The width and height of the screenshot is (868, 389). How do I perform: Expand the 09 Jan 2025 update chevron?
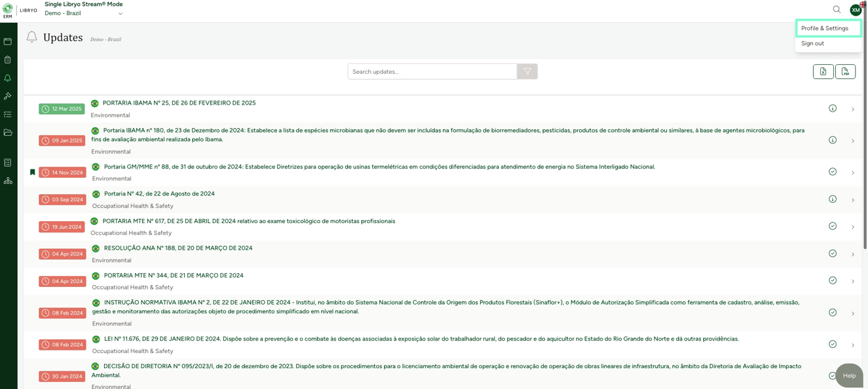[x=853, y=141]
